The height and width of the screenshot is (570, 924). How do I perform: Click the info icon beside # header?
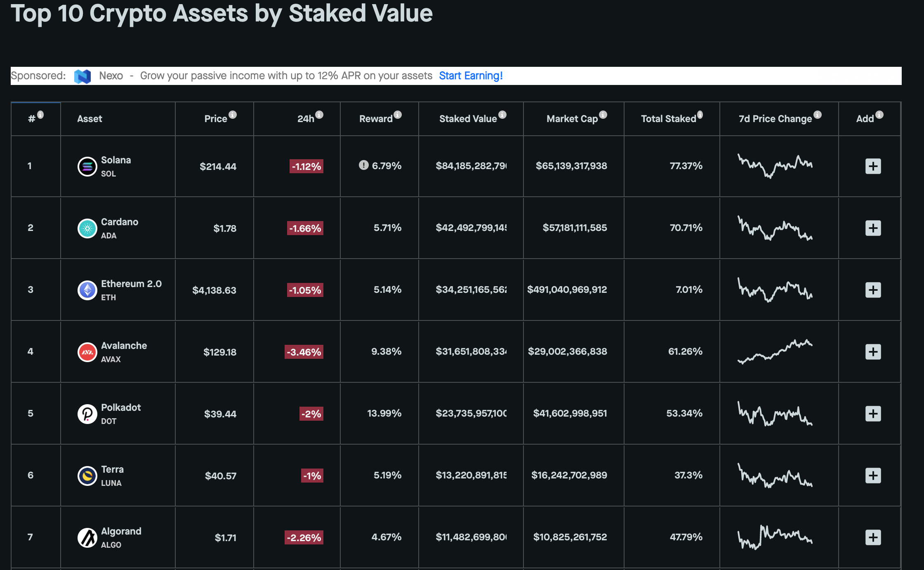point(40,115)
